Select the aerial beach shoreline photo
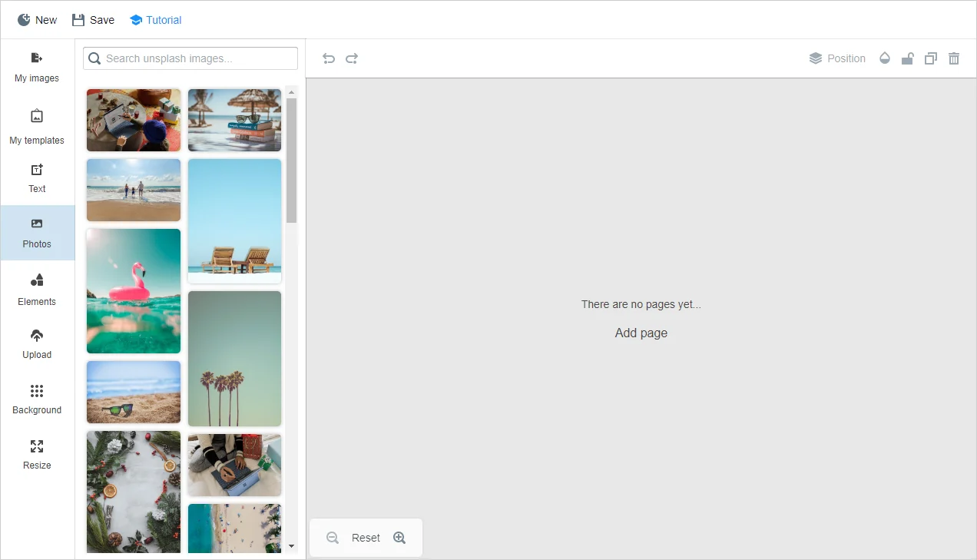Viewport: 977px width, 560px height. (x=234, y=529)
